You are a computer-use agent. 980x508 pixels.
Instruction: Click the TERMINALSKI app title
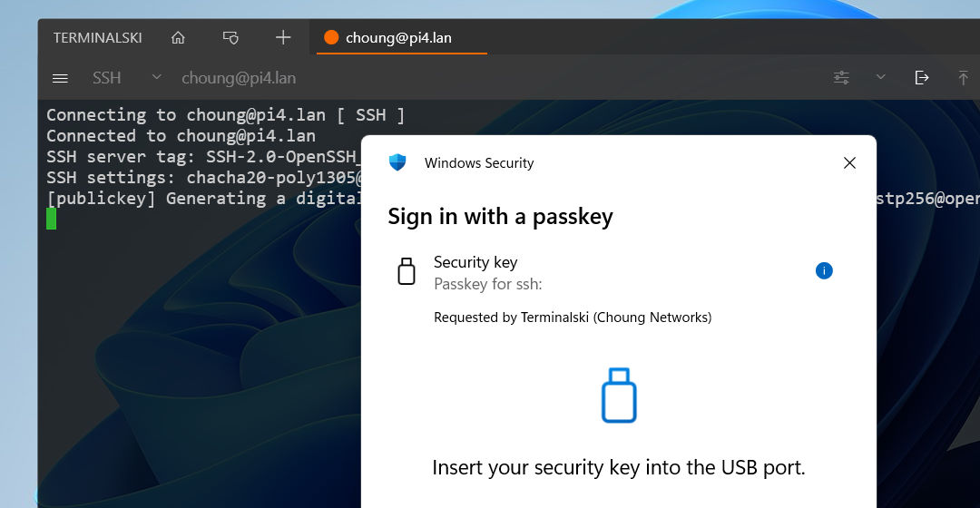(x=97, y=37)
